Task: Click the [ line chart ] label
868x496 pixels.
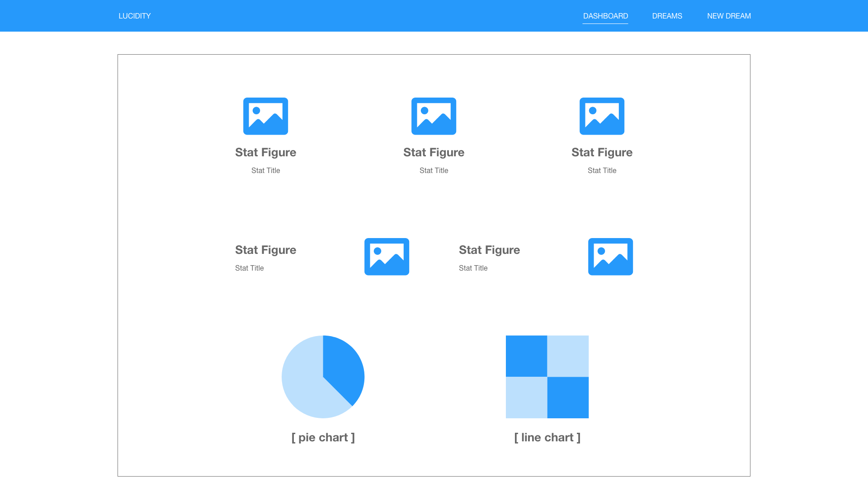Action: pyautogui.click(x=547, y=437)
